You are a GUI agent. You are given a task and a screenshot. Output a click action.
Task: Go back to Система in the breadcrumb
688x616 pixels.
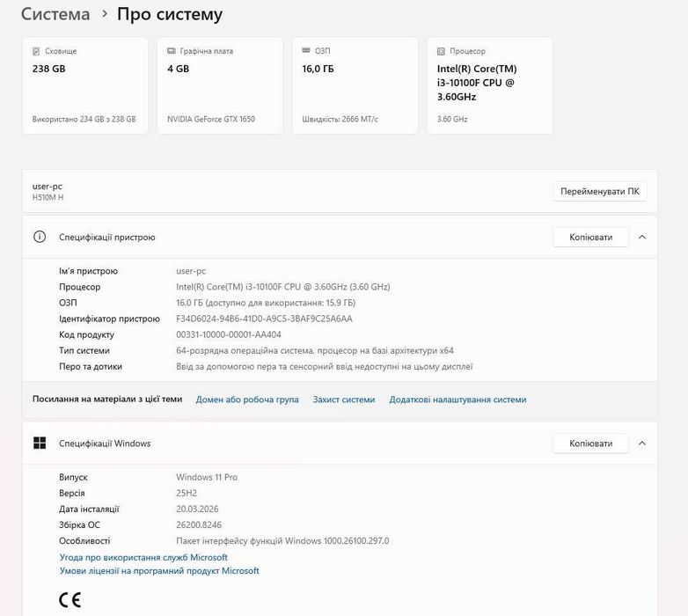(x=55, y=14)
